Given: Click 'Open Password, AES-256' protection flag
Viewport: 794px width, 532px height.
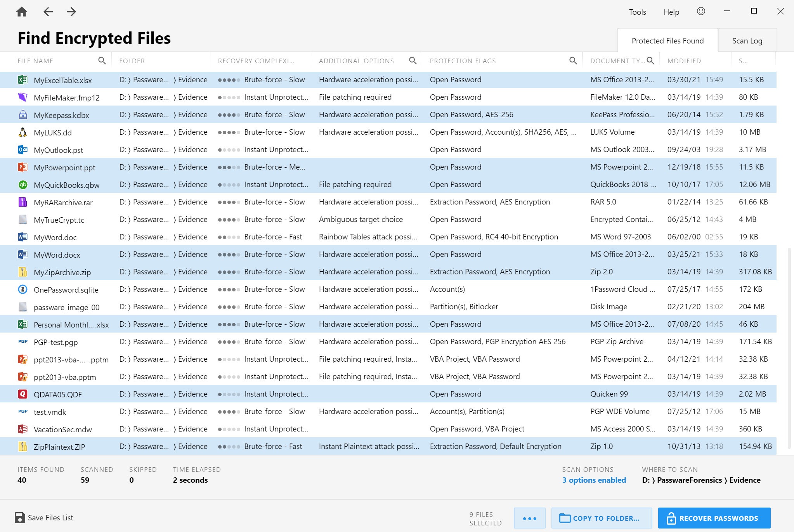Looking at the screenshot, I should (472, 114).
